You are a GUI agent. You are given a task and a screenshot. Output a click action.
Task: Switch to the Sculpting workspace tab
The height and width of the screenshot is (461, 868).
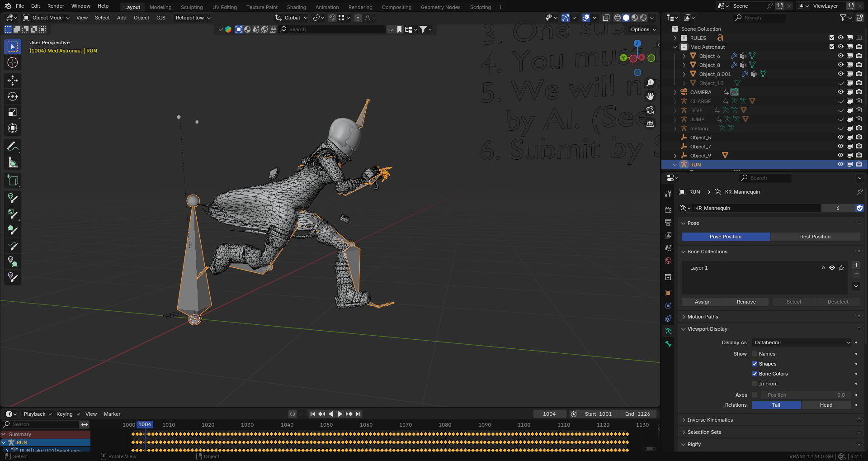(x=192, y=7)
